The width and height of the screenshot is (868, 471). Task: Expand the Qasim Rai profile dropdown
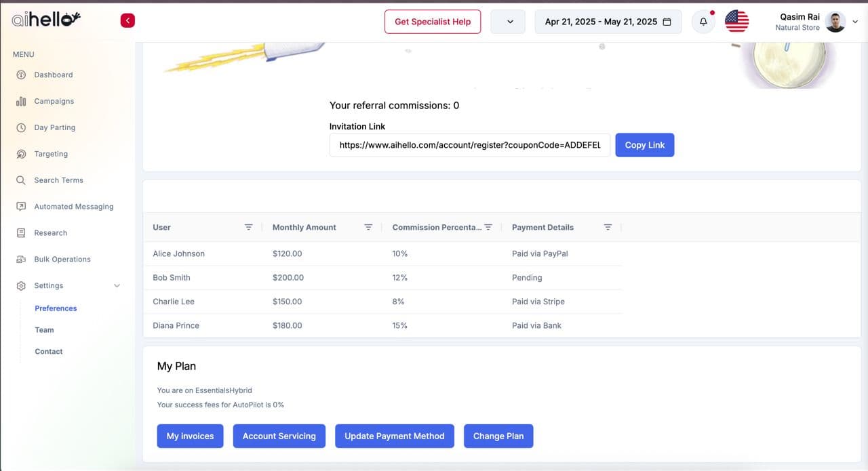click(x=855, y=22)
